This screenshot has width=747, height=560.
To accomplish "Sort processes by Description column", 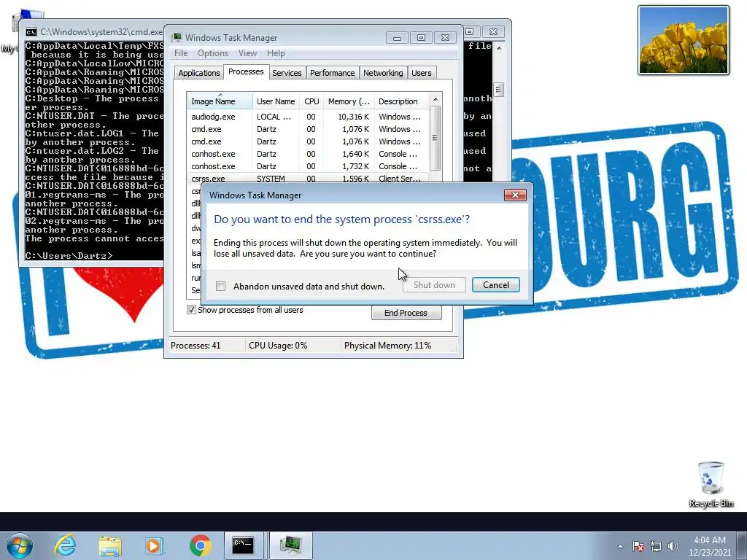I will [401, 101].
